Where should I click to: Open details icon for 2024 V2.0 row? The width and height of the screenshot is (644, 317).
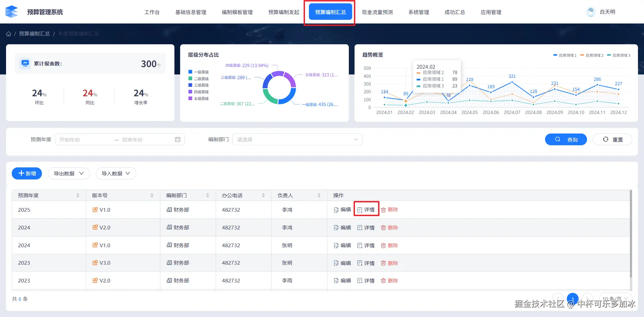pos(360,228)
